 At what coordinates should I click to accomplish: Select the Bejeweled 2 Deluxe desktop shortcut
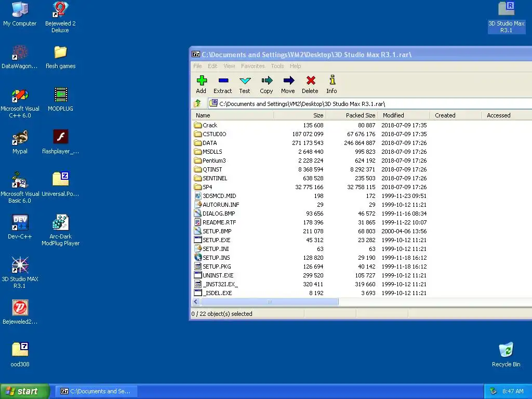coord(60,17)
